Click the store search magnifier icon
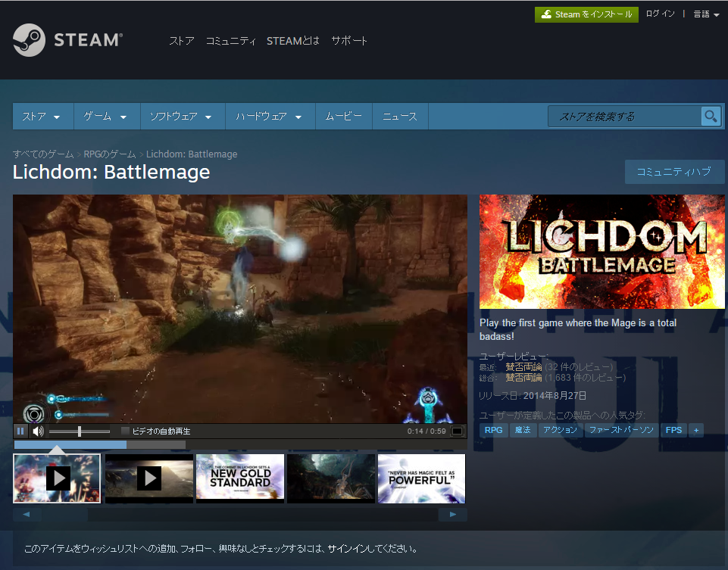 tap(711, 116)
